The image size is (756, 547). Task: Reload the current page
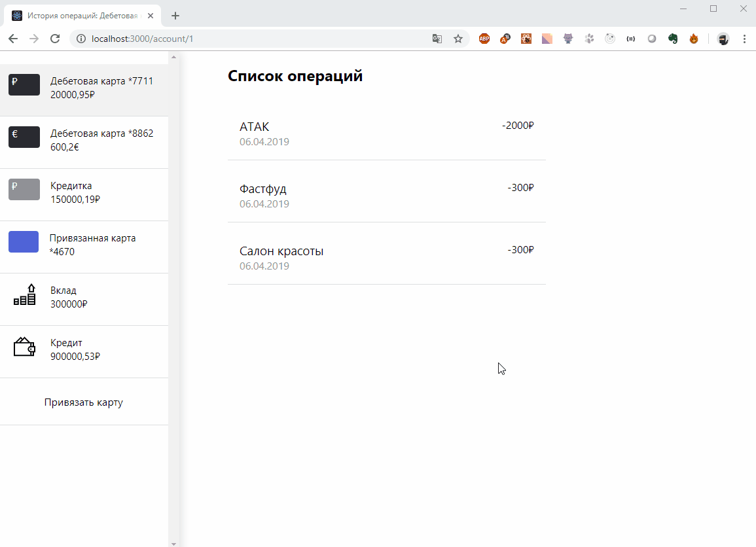pos(55,39)
